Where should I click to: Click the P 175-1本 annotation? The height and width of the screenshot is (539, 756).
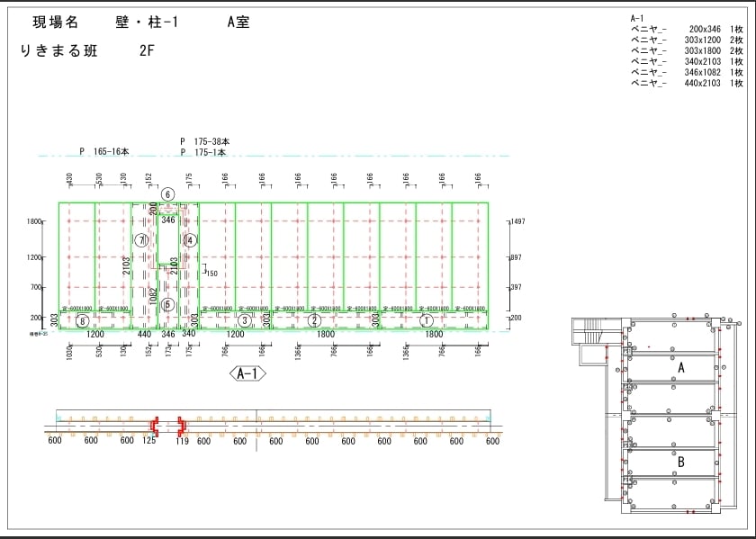(203, 152)
